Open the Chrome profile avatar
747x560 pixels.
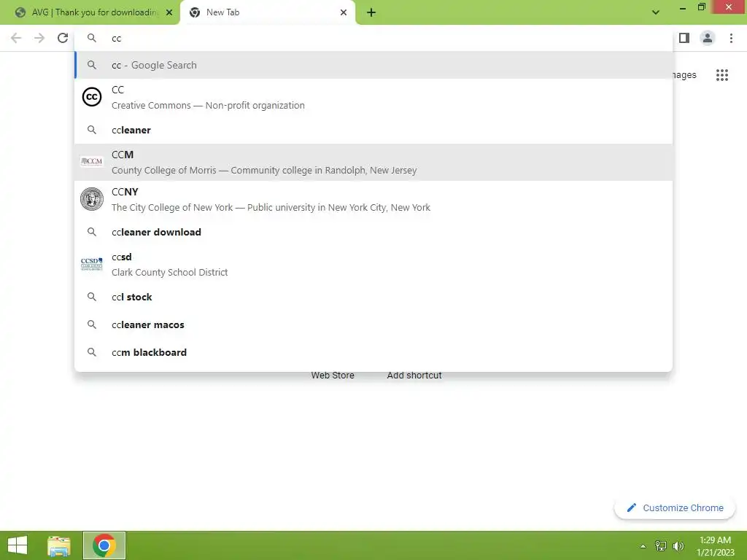708,38
